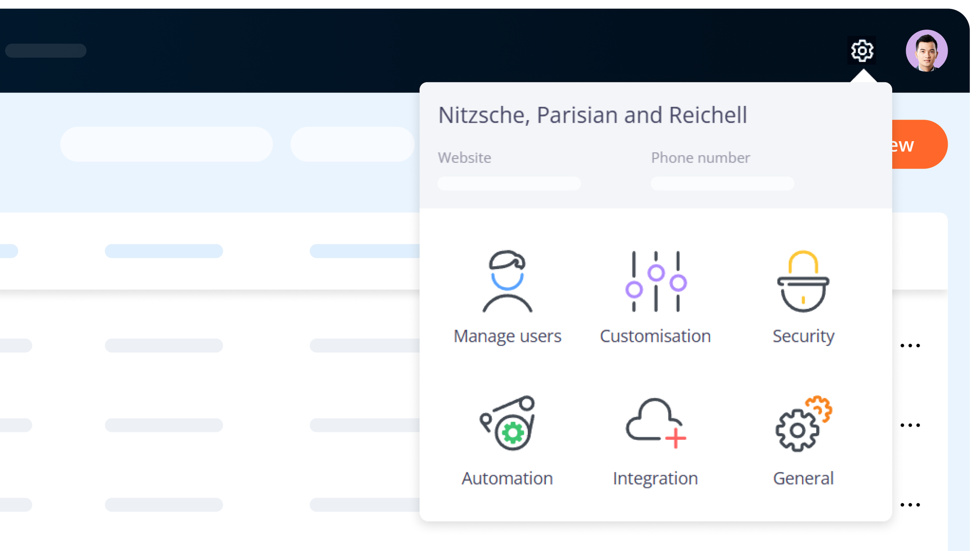Click the settings gear icon
The image size is (980, 551).
tap(862, 50)
